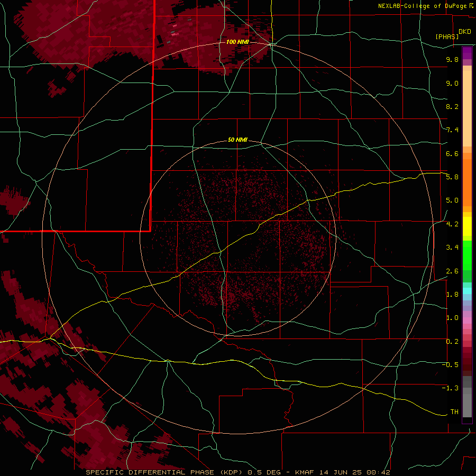Image resolution: width=476 pixels, height=476 pixels.
Task: Click the 5.8 legend value
Action: pos(452,177)
